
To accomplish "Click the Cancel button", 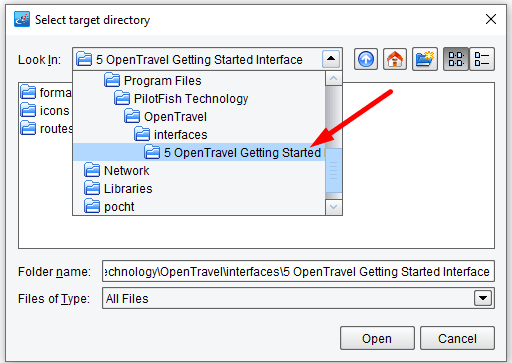I will click(457, 338).
